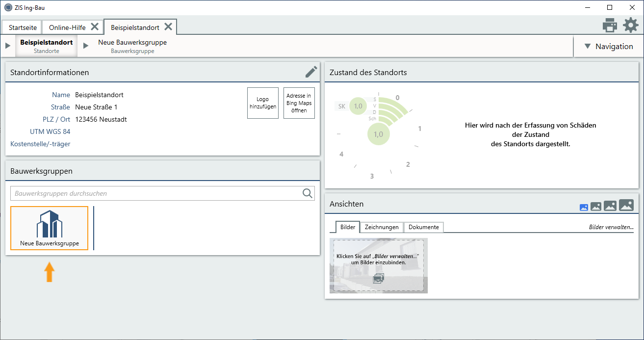The image size is (644, 340).
Task: Expand breadcrumb arrow before Beispielstandort
Action: click(8, 46)
